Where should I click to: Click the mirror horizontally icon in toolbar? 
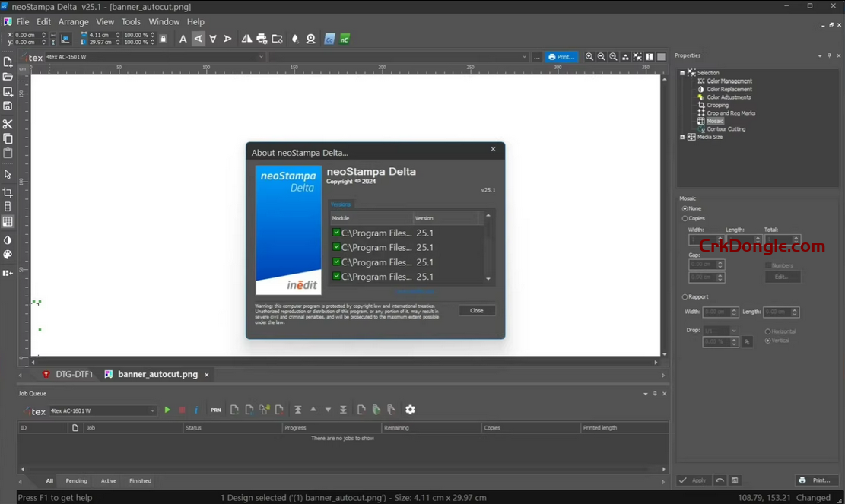[246, 39]
